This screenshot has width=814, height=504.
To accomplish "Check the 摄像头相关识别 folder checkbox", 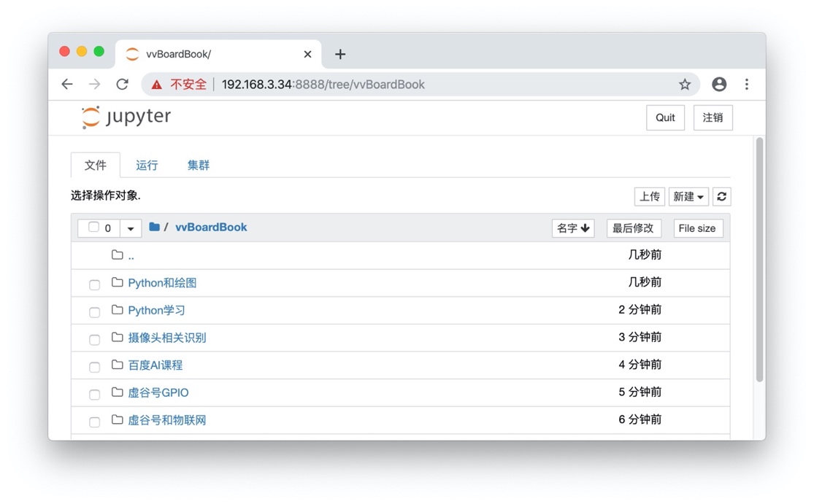I will (94, 340).
